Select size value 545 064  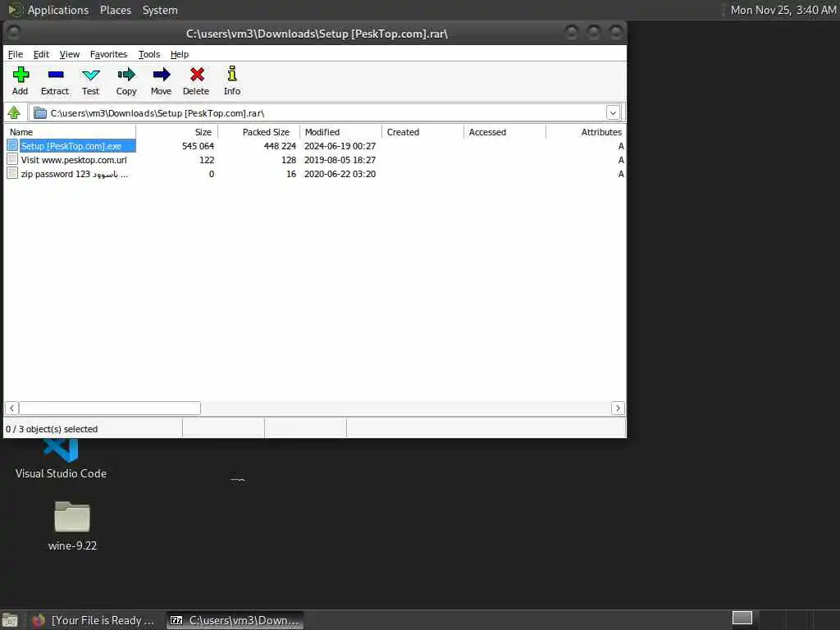[x=198, y=146]
